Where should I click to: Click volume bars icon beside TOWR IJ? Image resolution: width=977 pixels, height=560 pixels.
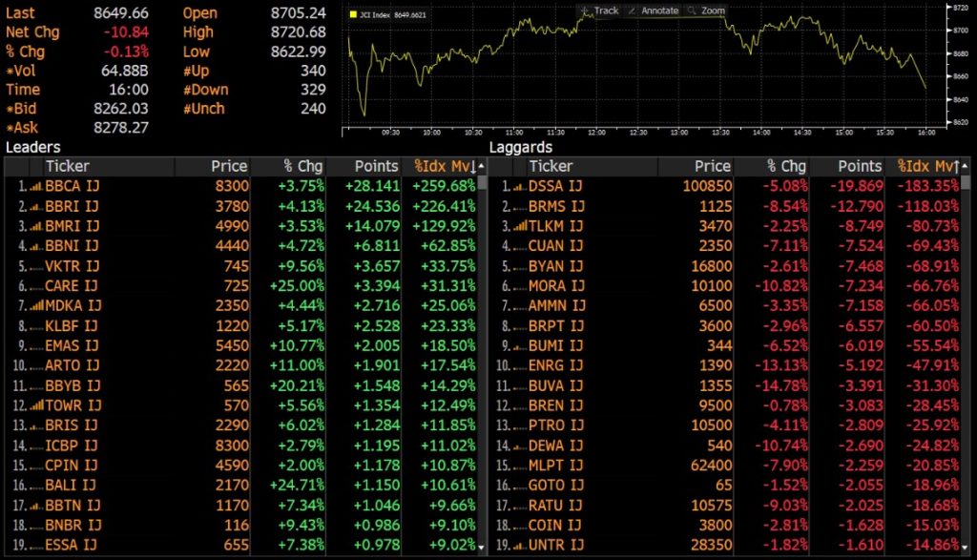click(35, 405)
